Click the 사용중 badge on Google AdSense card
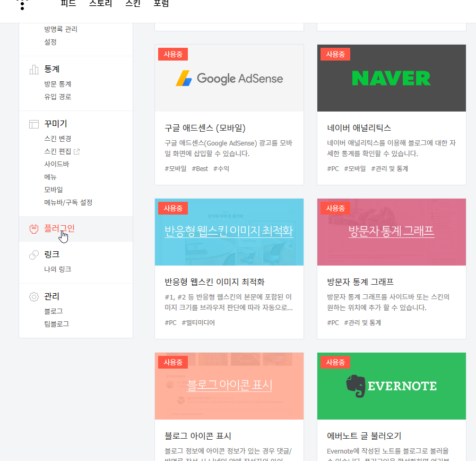 tap(173, 54)
